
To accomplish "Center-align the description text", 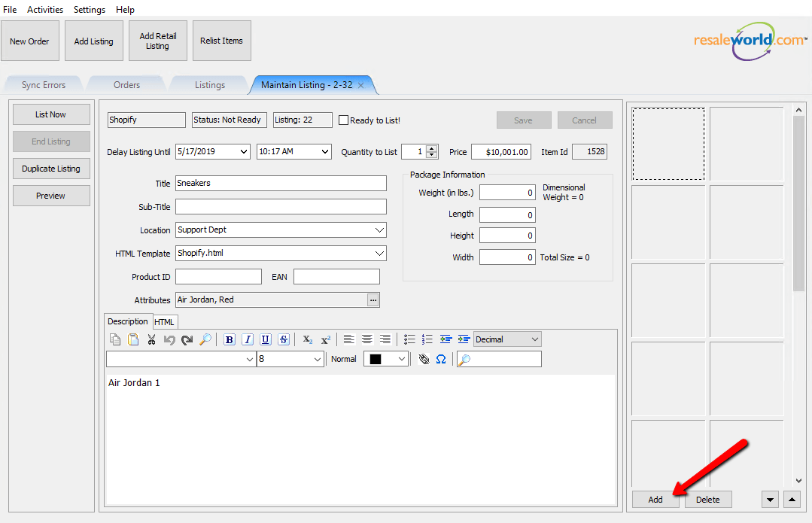I will click(367, 339).
